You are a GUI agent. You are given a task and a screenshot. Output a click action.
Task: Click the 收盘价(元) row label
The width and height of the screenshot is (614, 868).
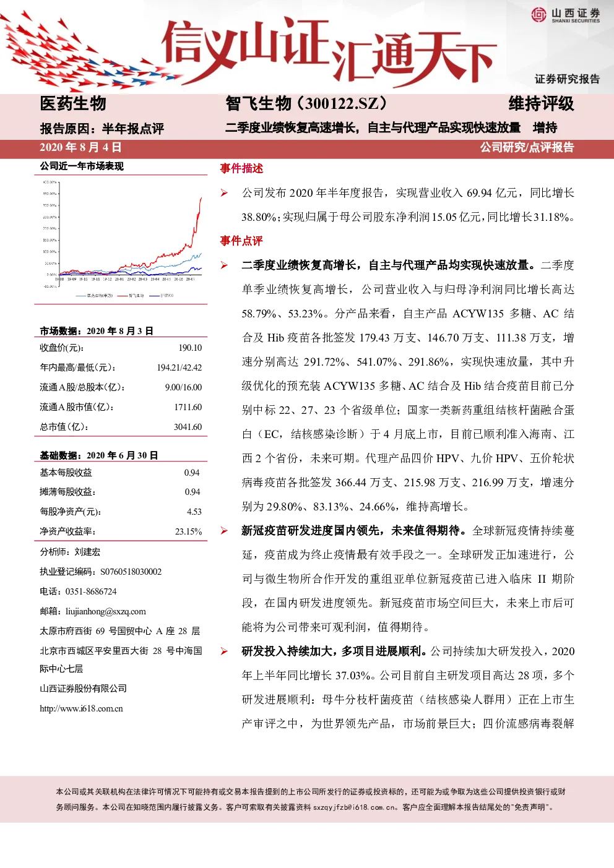point(61,348)
